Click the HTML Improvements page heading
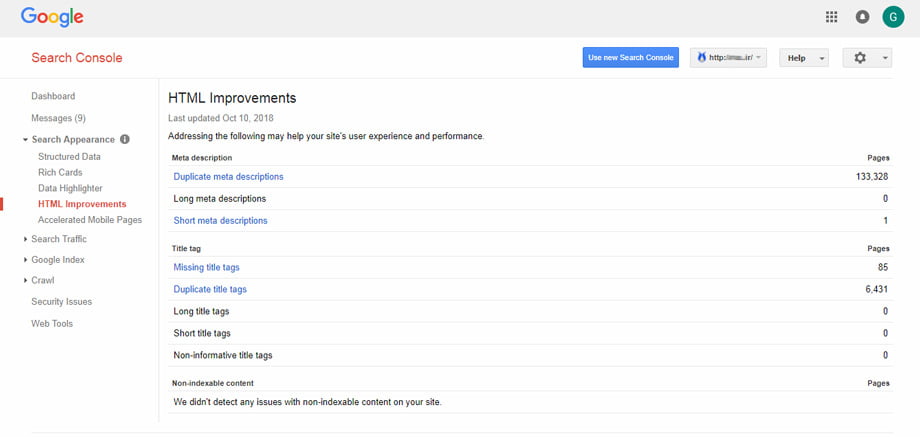Image resolution: width=920 pixels, height=437 pixels. point(232,98)
